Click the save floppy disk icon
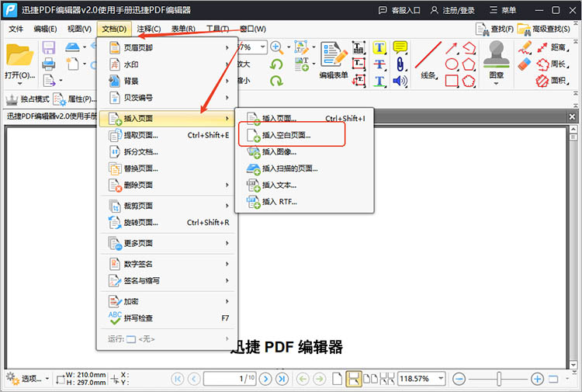 click(x=49, y=47)
